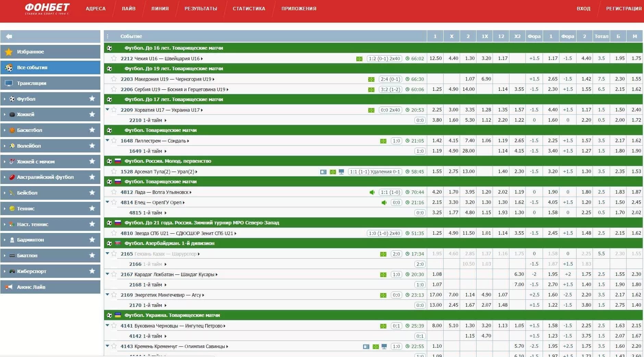Collapse sub-events of Хорватия U17 — Украина U17
Image resolution: width=644 pixels, height=357 pixels.
107,110
